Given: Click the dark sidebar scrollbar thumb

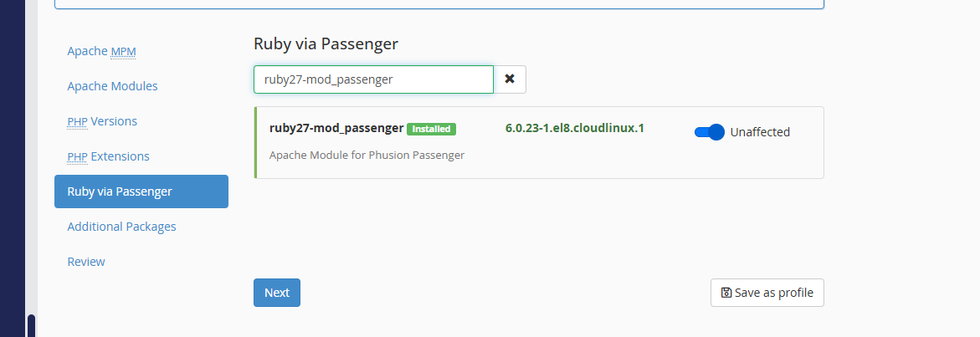Looking at the screenshot, I should tap(31, 325).
